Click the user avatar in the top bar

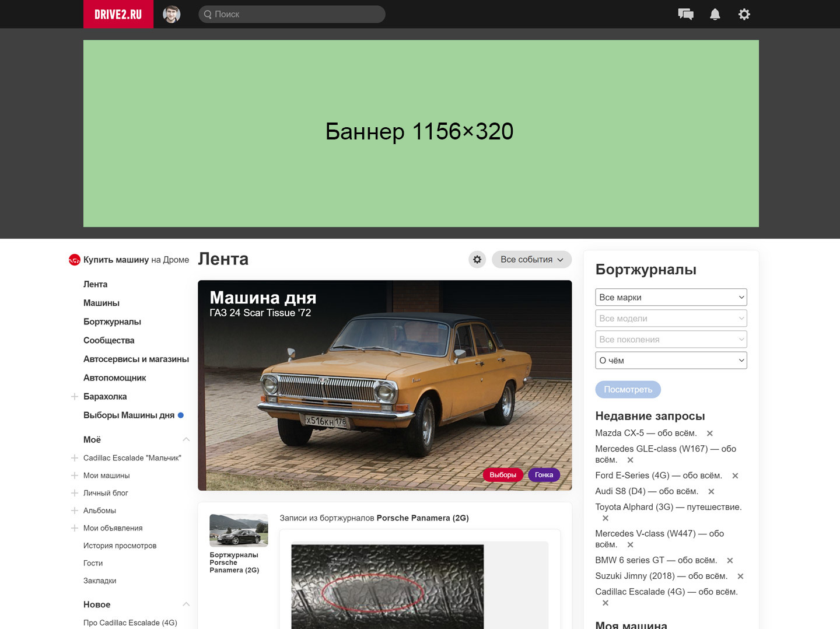pyautogui.click(x=171, y=14)
